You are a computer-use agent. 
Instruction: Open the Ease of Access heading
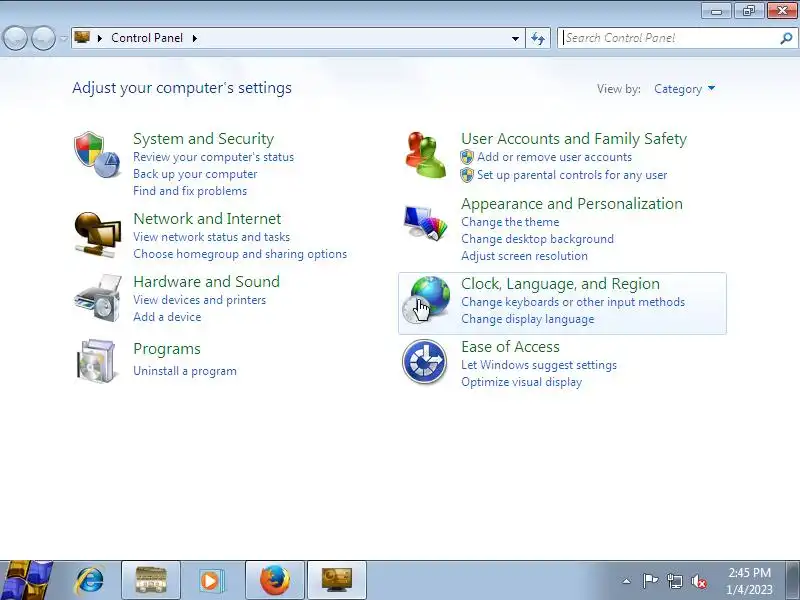click(510, 347)
